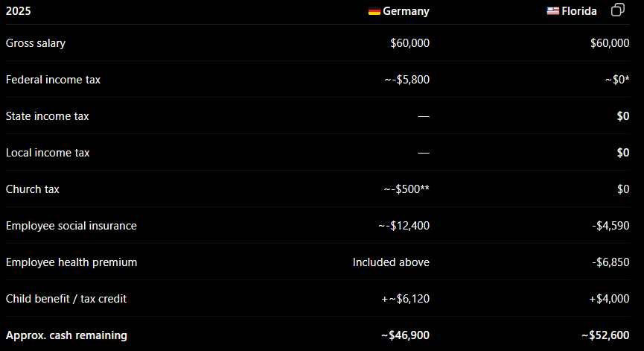Image resolution: width=644 pixels, height=351 pixels.
Task: Click the German flag icon
Action: [x=374, y=11]
